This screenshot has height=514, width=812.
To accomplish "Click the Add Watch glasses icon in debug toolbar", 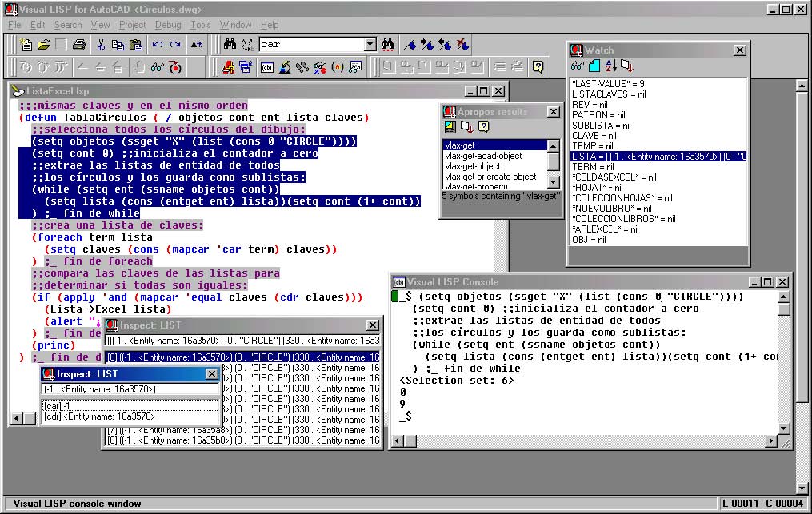I will [158, 67].
